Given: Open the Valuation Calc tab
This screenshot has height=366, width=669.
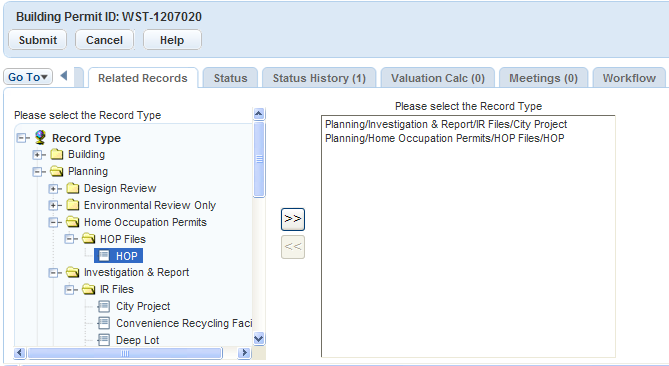Looking at the screenshot, I should click(437, 78).
